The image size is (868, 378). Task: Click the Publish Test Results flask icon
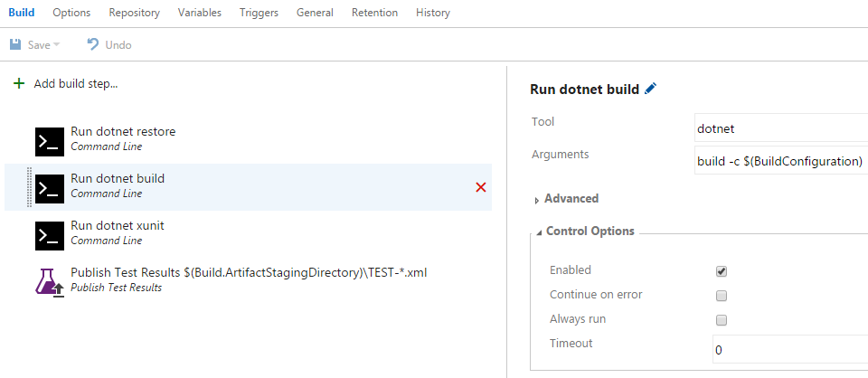click(x=50, y=282)
